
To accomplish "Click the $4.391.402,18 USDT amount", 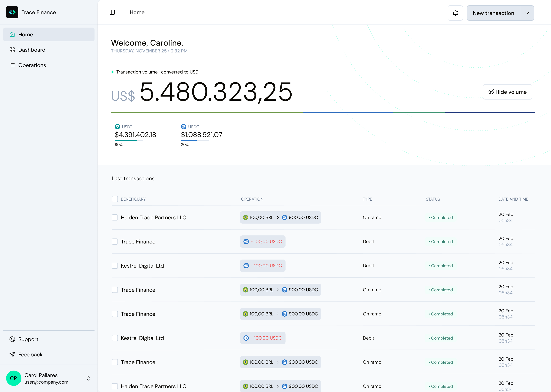I will coord(135,135).
